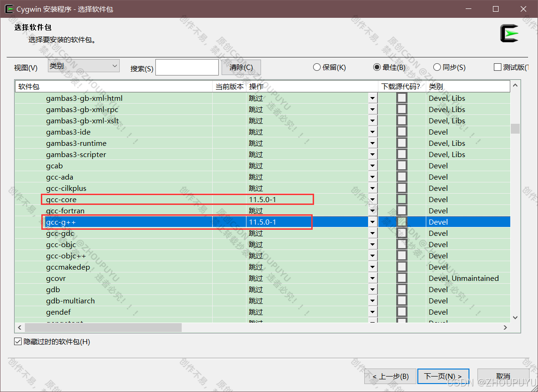Open action dropdown for gcab
Image resolution: width=538 pixels, height=392 pixels.
(373, 166)
